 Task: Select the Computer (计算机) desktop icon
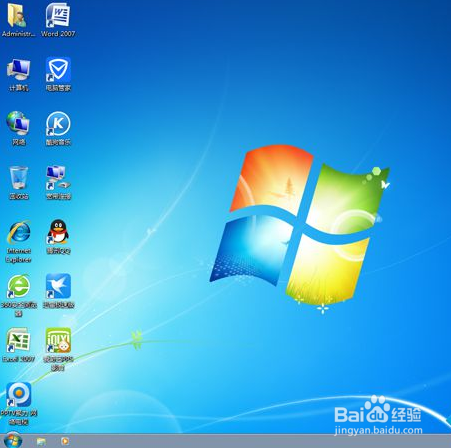(x=19, y=70)
